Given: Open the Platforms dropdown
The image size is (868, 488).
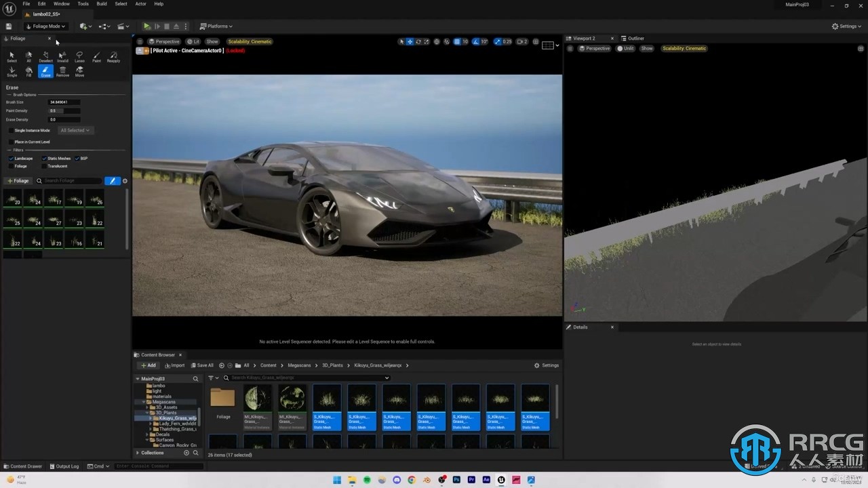Looking at the screenshot, I should click(x=216, y=26).
